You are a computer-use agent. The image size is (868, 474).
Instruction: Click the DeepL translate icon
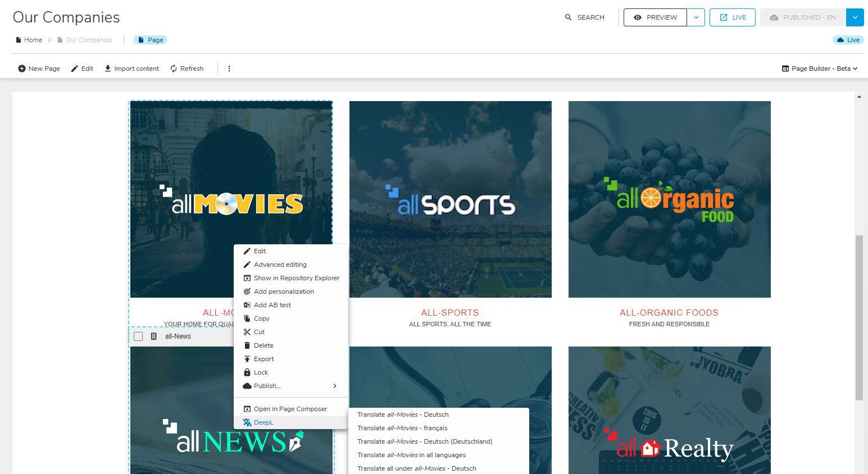(x=247, y=422)
